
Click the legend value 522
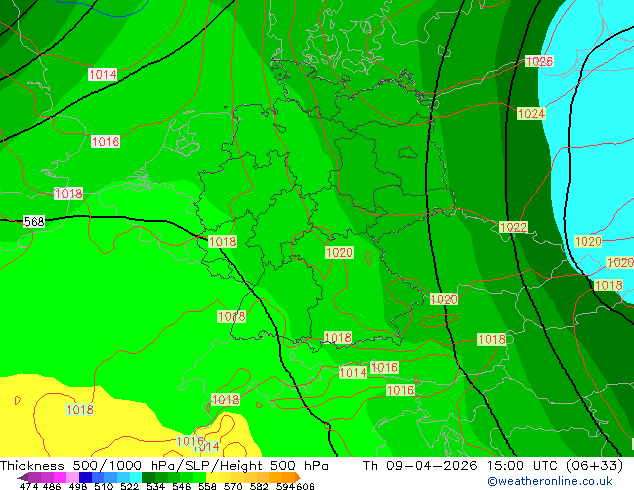coord(129,486)
